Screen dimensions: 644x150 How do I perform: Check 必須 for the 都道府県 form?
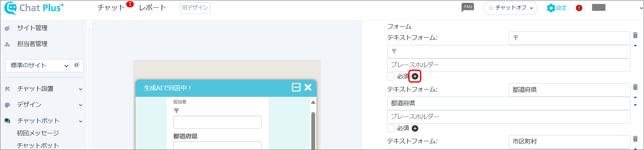coord(391,128)
